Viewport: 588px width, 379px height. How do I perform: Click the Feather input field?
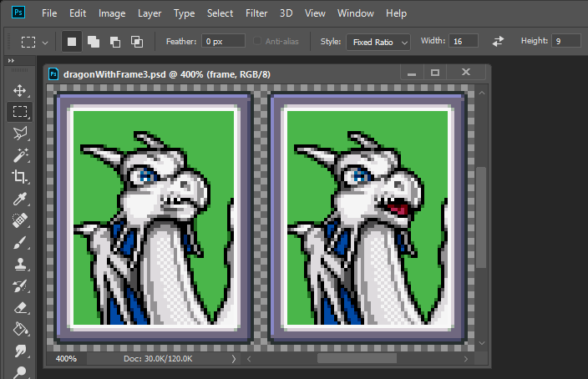point(223,41)
